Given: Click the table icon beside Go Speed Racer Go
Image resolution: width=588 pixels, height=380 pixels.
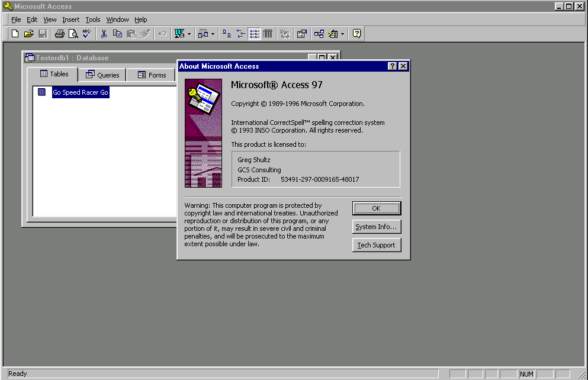Looking at the screenshot, I should click(x=41, y=92).
